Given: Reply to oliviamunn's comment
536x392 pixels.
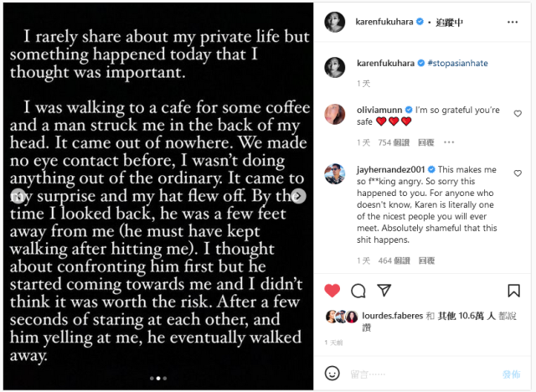Looking at the screenshot, I should pyautogui.click(x=426, y=143).
